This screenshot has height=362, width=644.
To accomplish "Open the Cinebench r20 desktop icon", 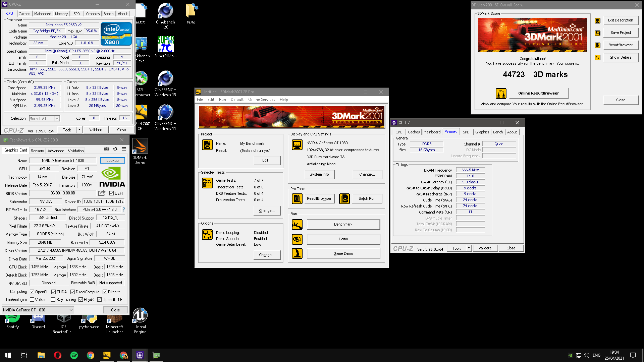I will tap(165, 16).
